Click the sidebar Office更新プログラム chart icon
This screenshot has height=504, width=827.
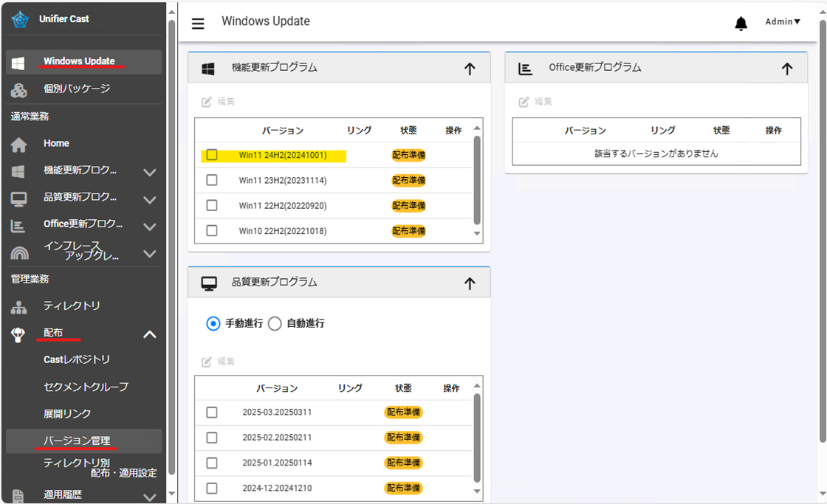(18, 226)
